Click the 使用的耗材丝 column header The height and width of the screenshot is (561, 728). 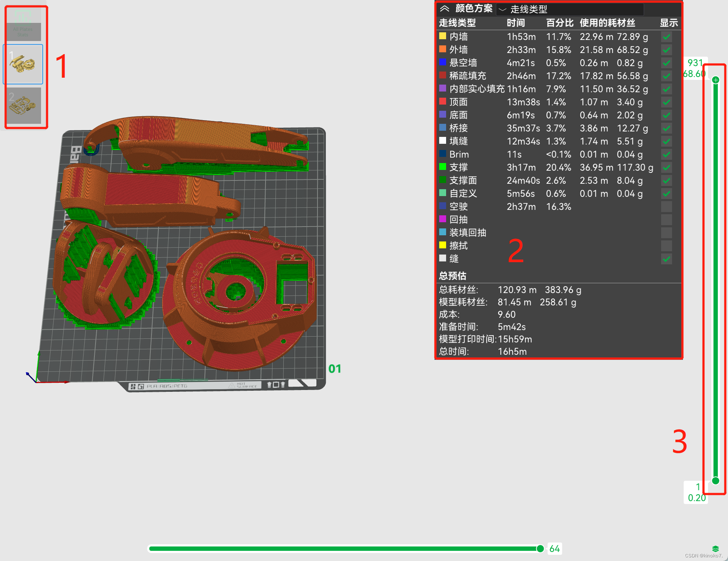point(607,23)
